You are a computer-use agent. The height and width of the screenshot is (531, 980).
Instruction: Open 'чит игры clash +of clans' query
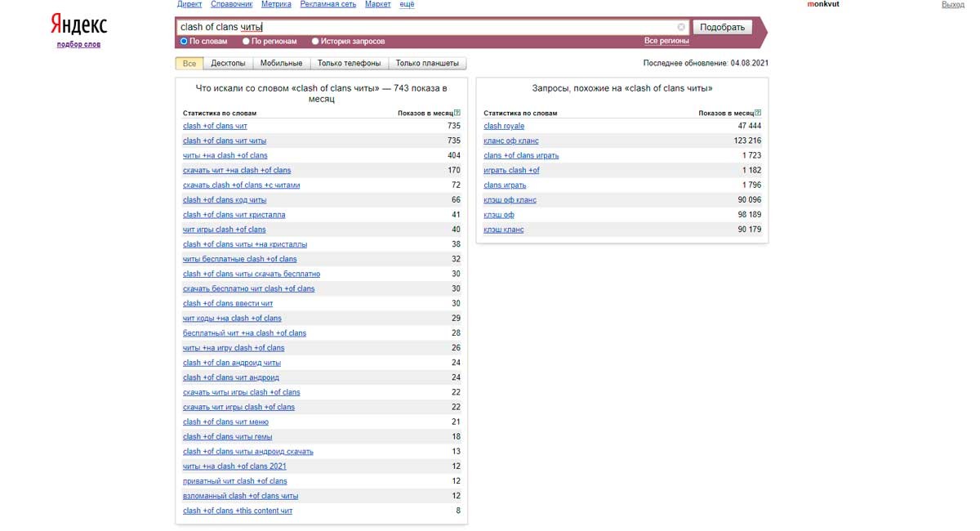click(225, 230)
